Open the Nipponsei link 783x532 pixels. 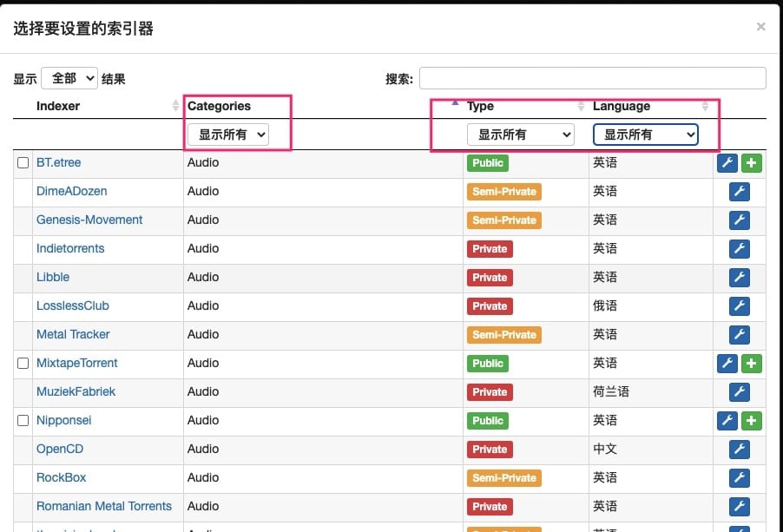[x=64, y=420]
